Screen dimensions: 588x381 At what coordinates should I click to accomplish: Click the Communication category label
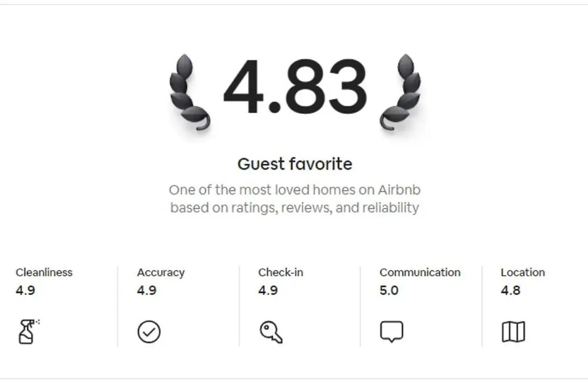click(420, 272)
